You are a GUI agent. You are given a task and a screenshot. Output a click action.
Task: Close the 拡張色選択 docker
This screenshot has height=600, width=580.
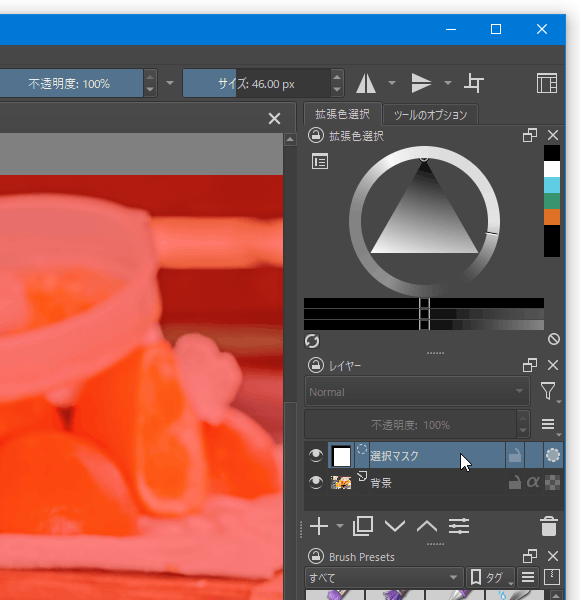553,135
